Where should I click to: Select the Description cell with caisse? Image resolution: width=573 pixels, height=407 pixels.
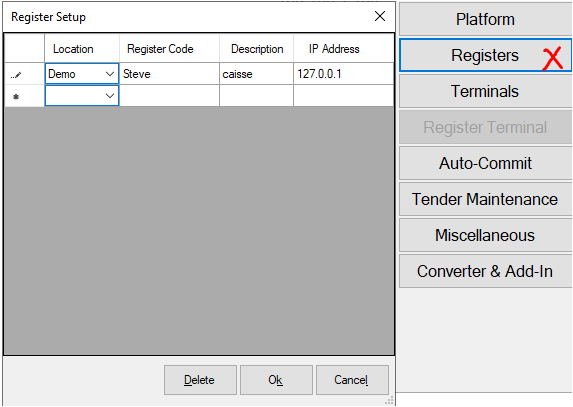[256, 74]
